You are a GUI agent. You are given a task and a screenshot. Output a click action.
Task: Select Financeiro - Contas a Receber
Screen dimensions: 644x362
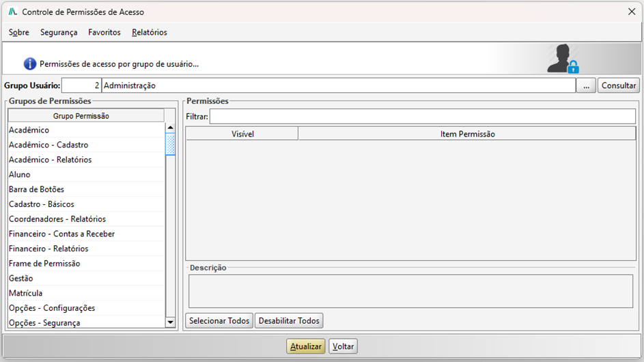click(86, 234)
